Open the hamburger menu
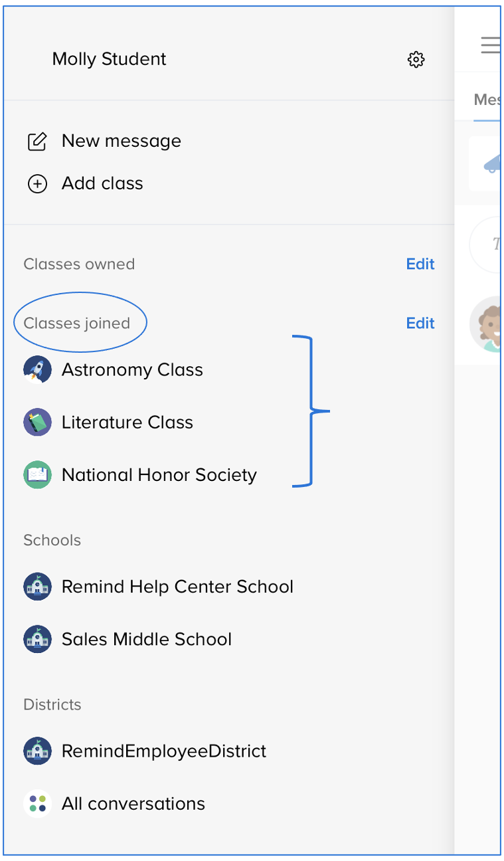This screenshot has height=861, width=504. (x=490, y=45)
